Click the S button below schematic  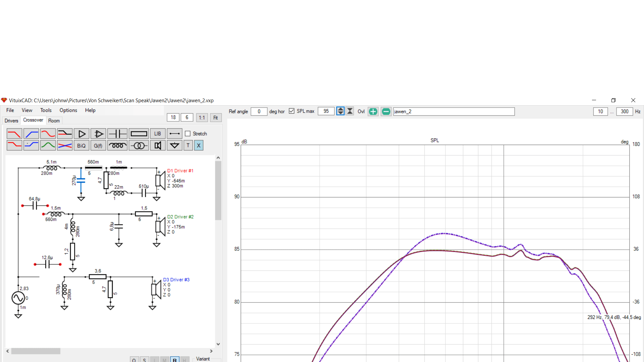(x=144, y=360)
